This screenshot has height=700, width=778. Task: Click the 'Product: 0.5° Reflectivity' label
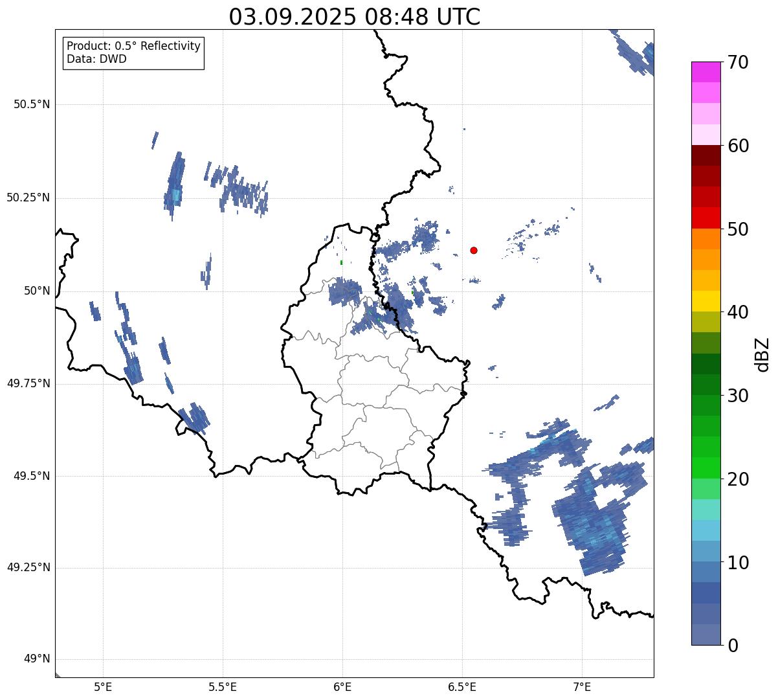pyautogui.click(x=134, y=47)
